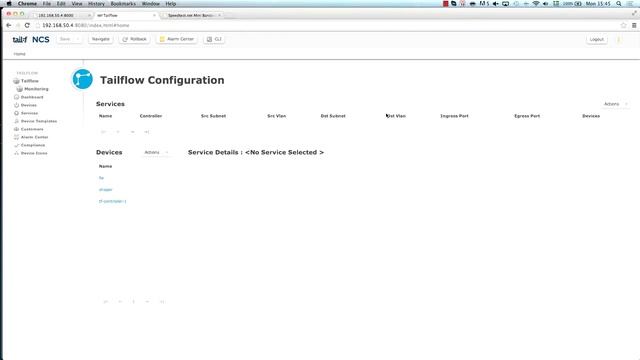
Task: Open the Edit menu
Action: point(61,4)
